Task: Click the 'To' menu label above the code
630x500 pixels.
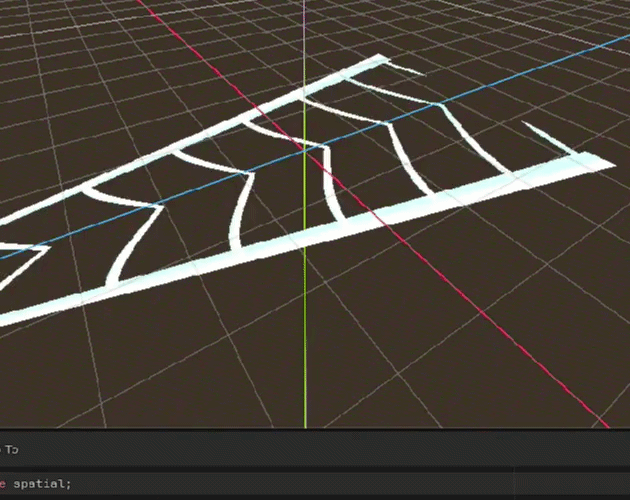Action: coord(12,449)
